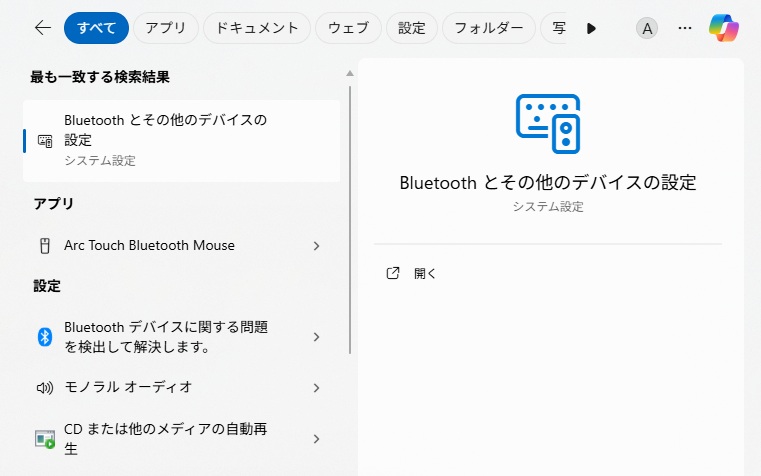Open the three-dot more options menu

click(685, 28)
